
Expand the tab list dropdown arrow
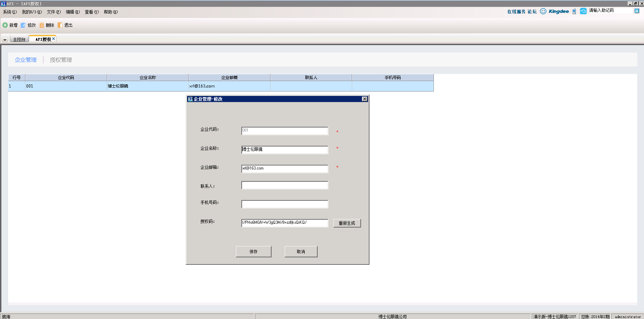click(5, 40)
